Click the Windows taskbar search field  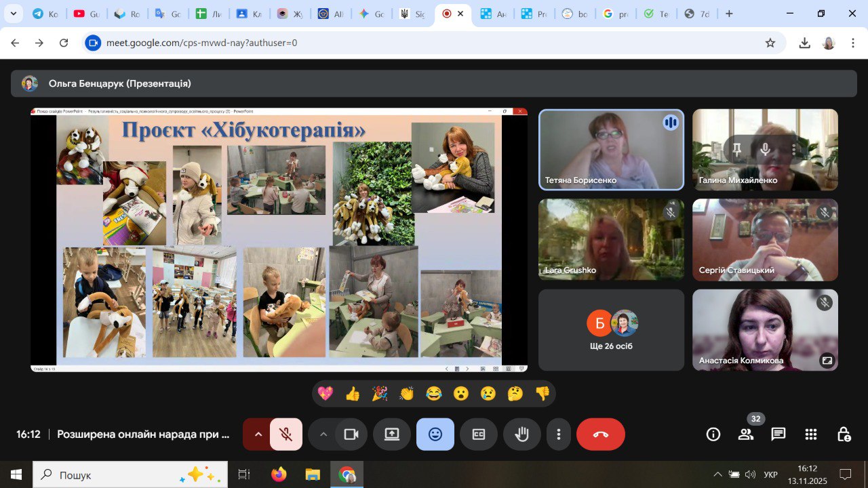(130, 475)
